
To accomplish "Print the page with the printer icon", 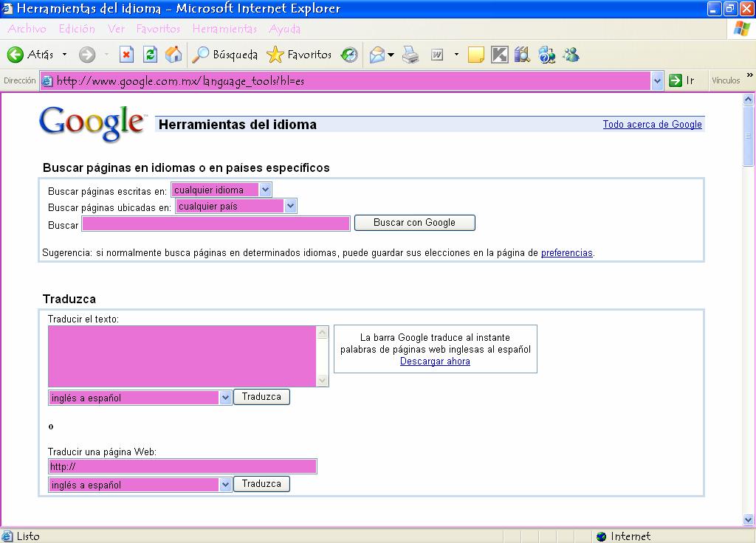I will pos(410,55).
